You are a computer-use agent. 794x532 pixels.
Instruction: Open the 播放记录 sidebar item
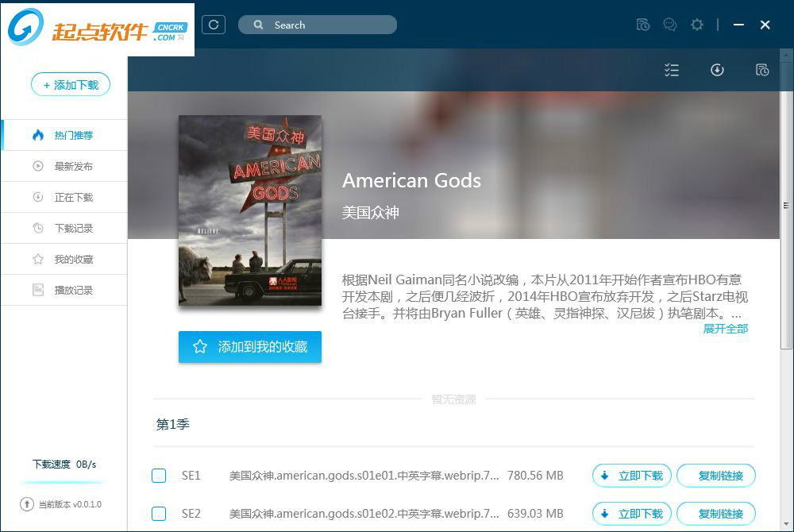coord(64,290)
